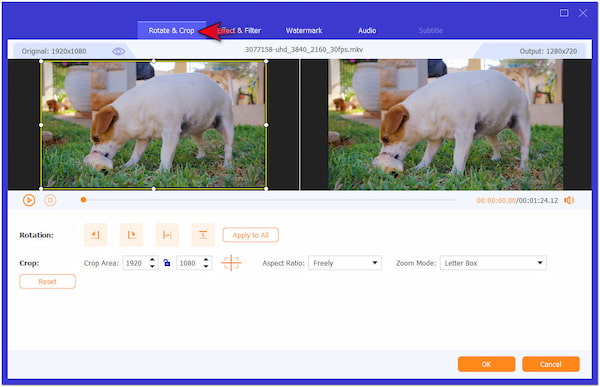The image size is (600, 387).
Task: Rotate video left 90 degrees
Action: (x=95, y=235)
